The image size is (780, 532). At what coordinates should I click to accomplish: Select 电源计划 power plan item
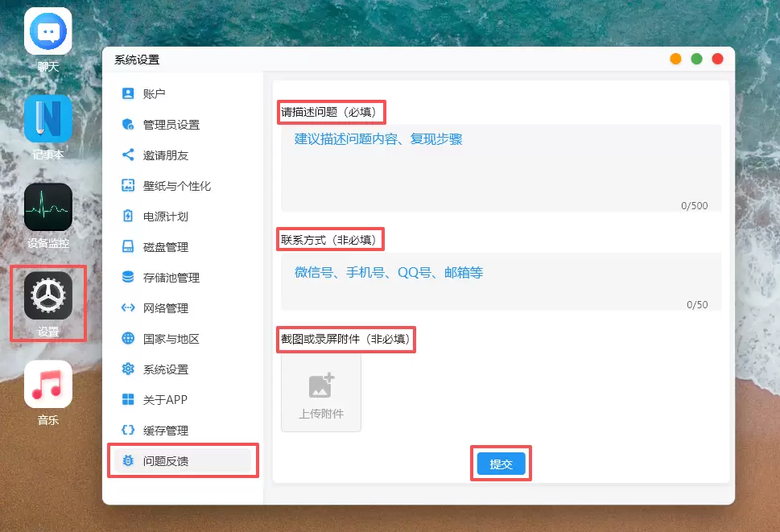click(x=165, y=217)
